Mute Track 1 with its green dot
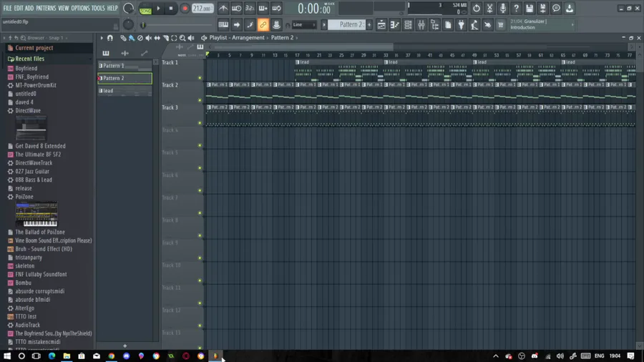Screen dimensions: 644x362 pyautogui.click(x=200, y=77)
